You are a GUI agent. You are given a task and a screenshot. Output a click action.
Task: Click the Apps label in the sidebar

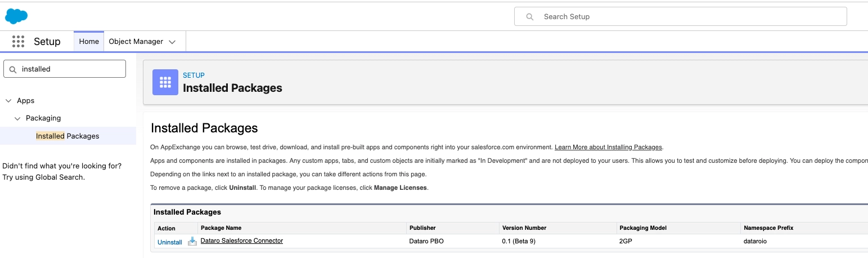coord(26,101)
